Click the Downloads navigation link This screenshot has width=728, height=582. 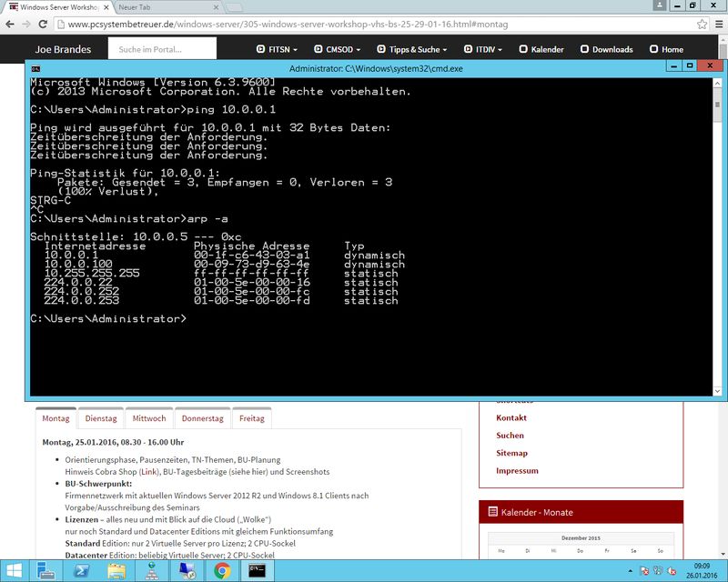click(607, 49)
